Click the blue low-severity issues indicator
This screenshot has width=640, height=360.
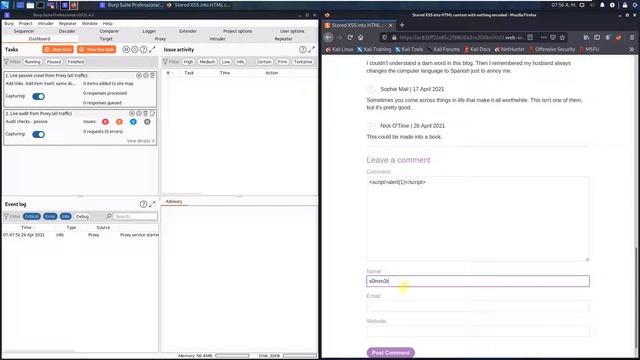click(x=133, y=122)
